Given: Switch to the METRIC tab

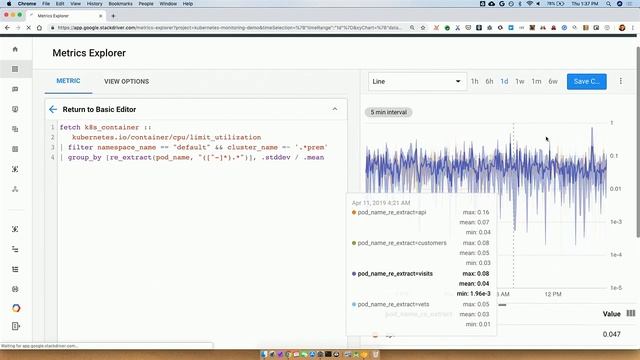Looking at the screenshot, I should (x=68, y=81).
